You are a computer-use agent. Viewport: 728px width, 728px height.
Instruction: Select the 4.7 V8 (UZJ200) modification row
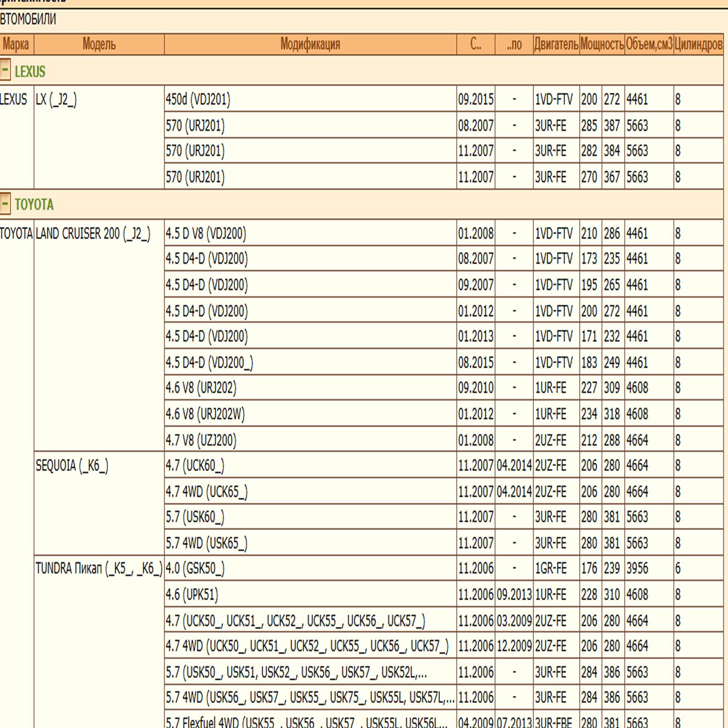tap(201, 440)
